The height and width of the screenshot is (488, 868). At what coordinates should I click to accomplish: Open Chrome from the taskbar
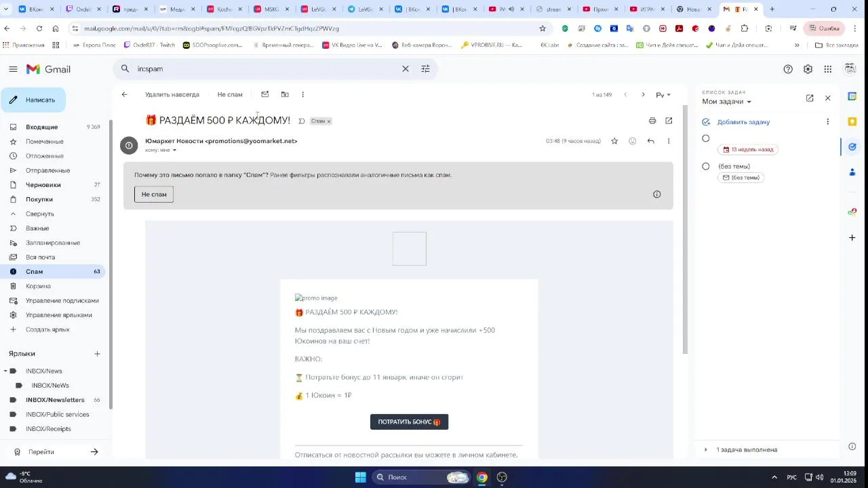click(x=481, y=477)
